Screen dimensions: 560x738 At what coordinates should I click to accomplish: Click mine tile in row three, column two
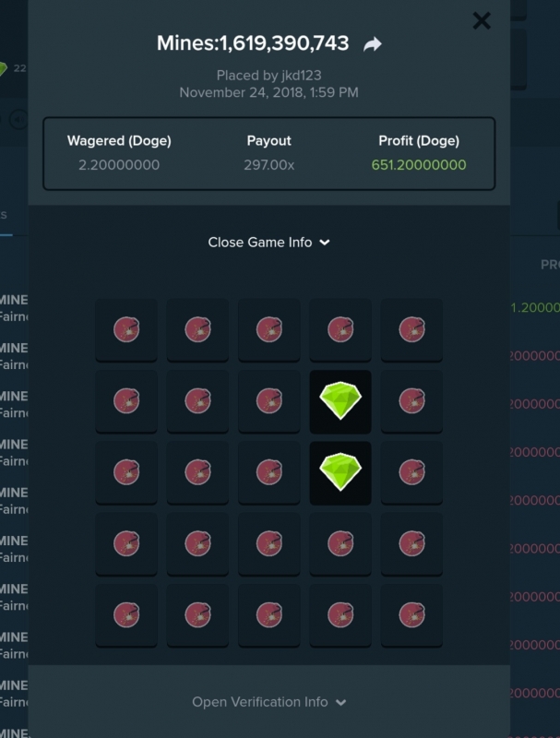[x=197, y=472]
